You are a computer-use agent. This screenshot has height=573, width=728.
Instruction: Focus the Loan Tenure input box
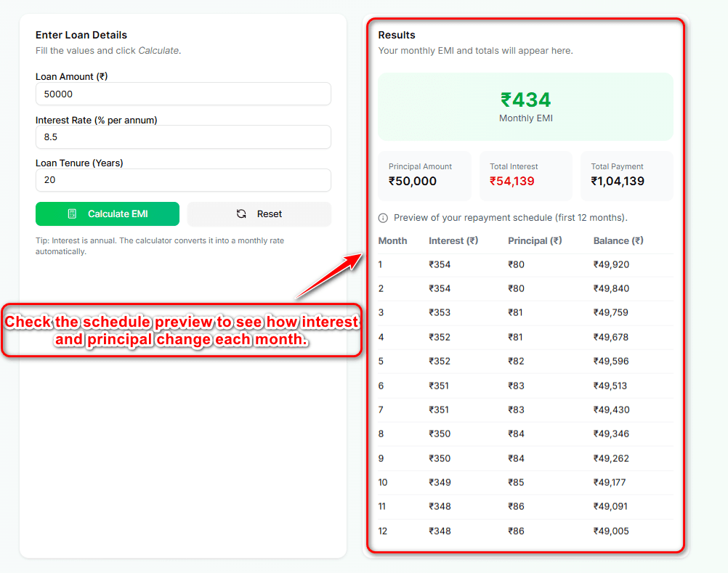[183, 180]
